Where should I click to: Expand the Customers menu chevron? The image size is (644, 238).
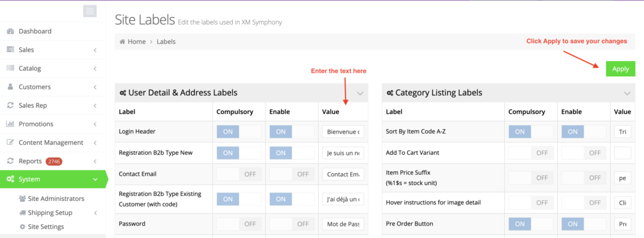click(x=95, y=87)
